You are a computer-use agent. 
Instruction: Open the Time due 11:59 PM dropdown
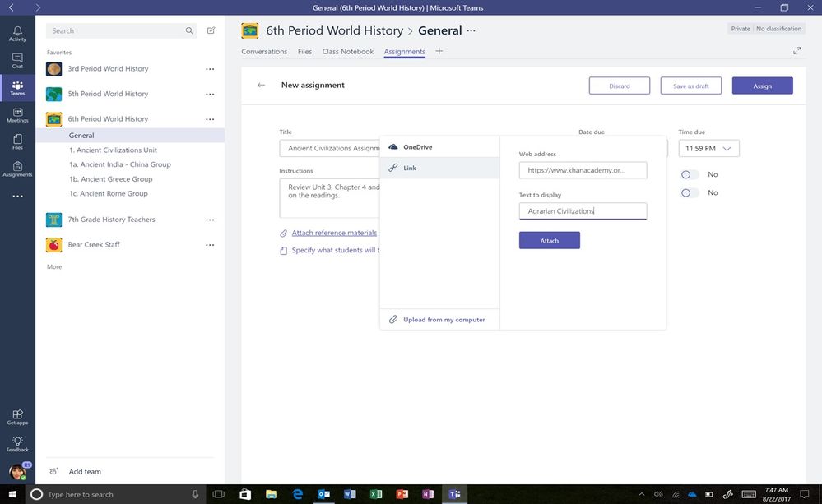coord(708,148)
